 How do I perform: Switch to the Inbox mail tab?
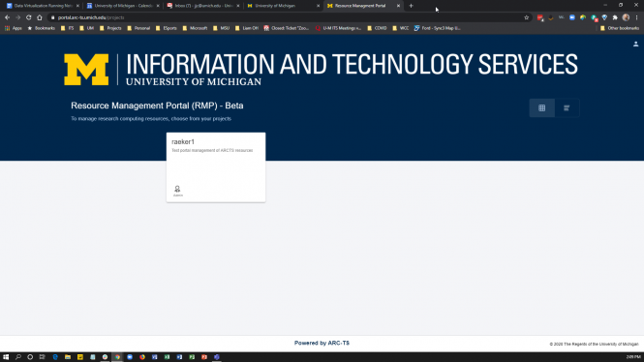pos(203,6)
